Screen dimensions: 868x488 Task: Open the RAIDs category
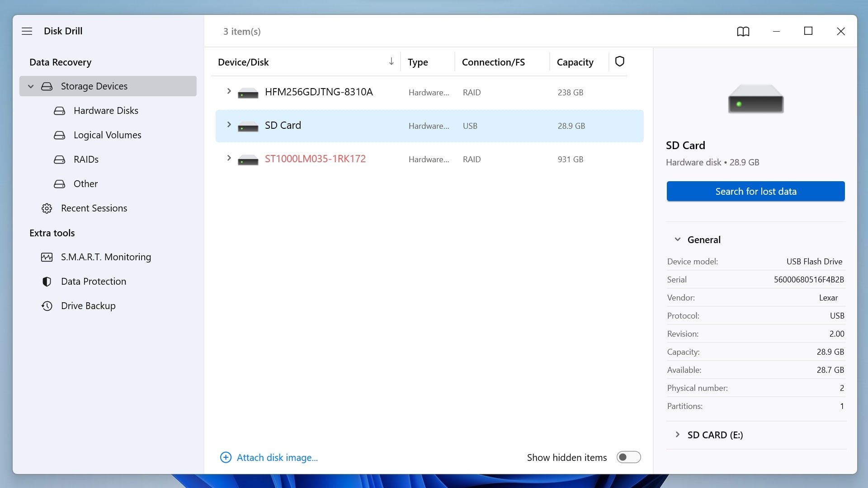[86, 160]
